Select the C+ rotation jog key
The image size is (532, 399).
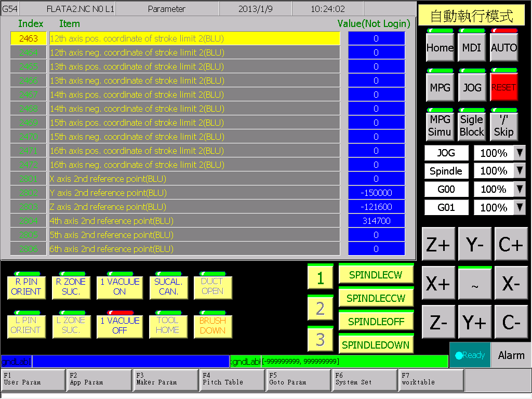tap(511, 244)
